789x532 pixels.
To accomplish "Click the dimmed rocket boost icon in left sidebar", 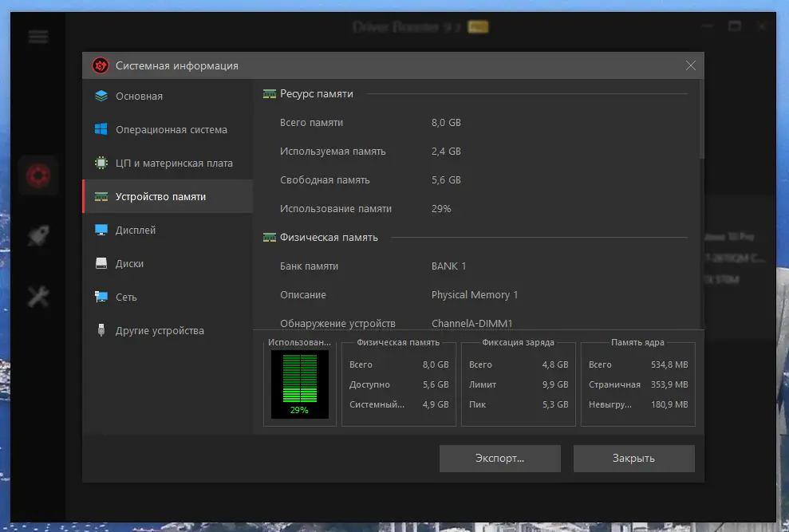I will [x=38, y=235].
